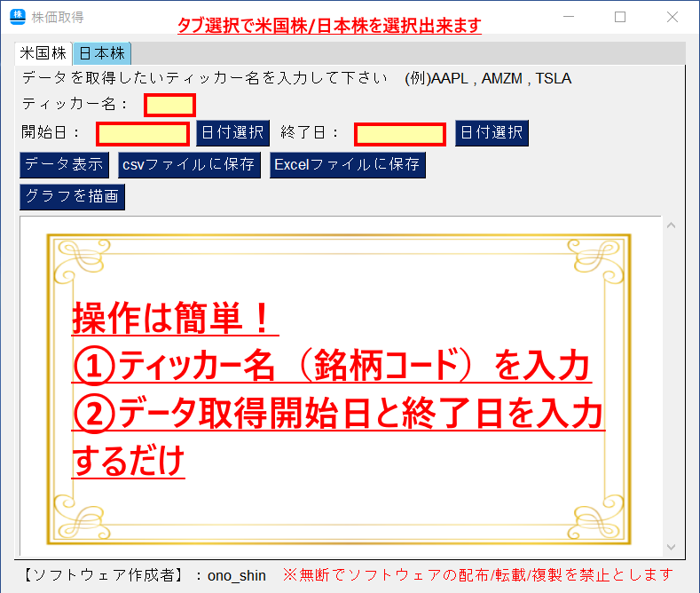The height and width of the screenshot is (593, 700).
Task: Click the 終了日 date input field
Action: [400, 134]
